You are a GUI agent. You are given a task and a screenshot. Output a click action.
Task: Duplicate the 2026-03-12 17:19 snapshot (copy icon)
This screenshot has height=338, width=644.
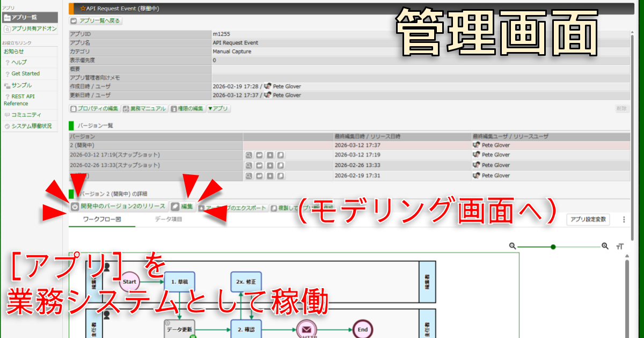tap(281, 155)
